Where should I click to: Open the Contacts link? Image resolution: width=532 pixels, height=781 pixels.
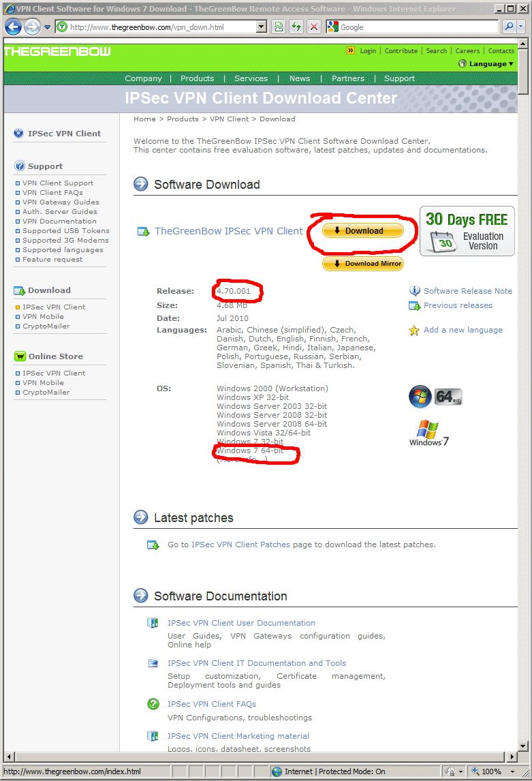pyautogui.click(x=501, y=51)
